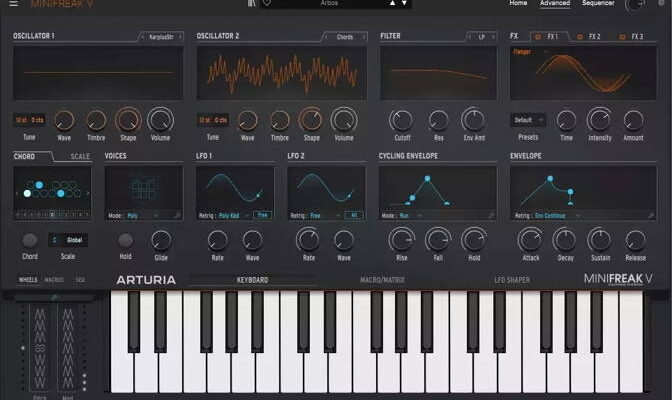Expand the Voices Mode Poly dropdown
Image resolution: width=672 pixels, height=400 pixels.
point(143,215)
